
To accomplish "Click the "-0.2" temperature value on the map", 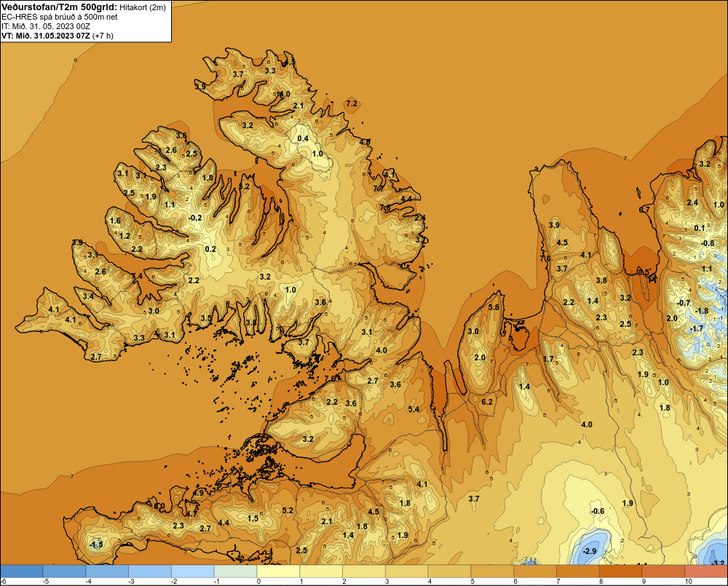I will (195, 218).
